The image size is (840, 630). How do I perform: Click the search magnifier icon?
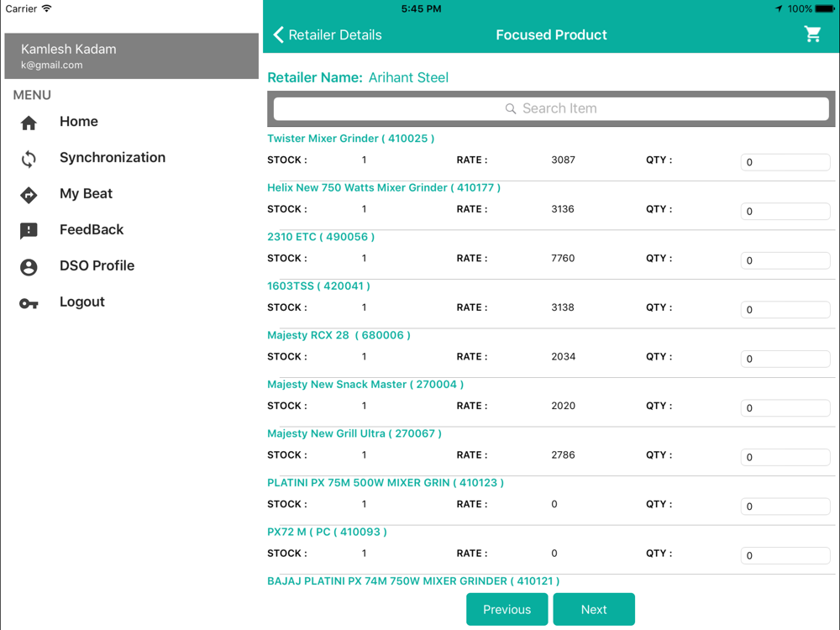click(x=511, y=109)
